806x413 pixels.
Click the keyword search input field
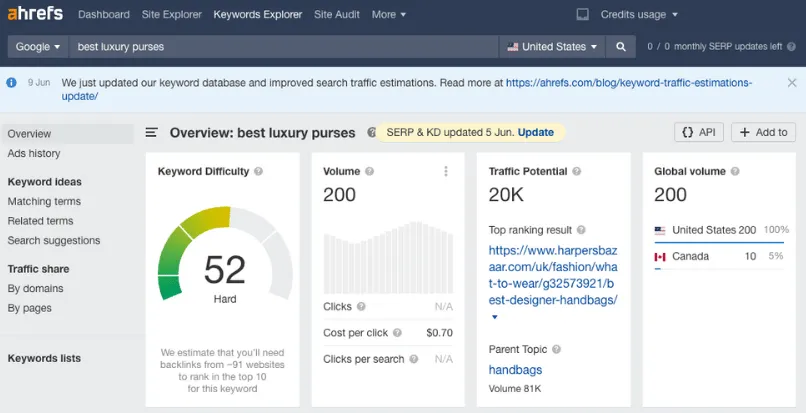[x=284, y=47]
